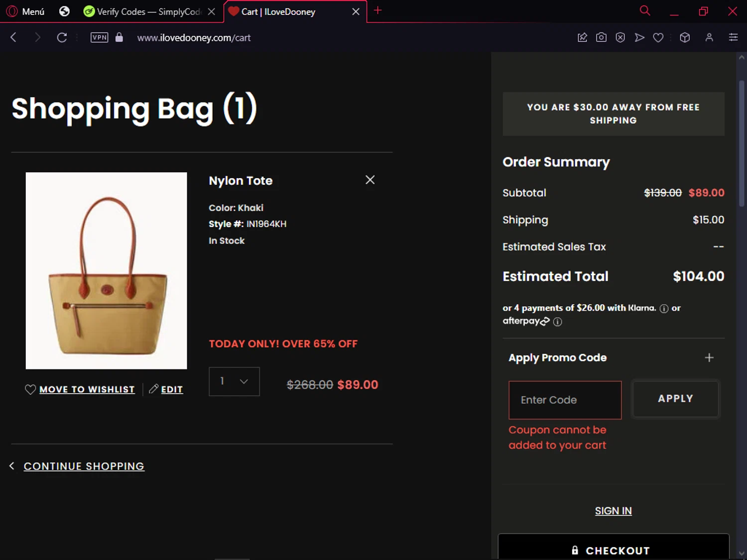Click the Coupon cannot be added error message

[558, 438]
